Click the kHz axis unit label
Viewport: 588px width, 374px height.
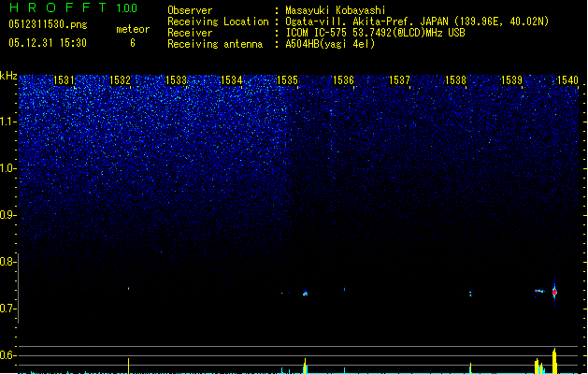coord(8,76)
